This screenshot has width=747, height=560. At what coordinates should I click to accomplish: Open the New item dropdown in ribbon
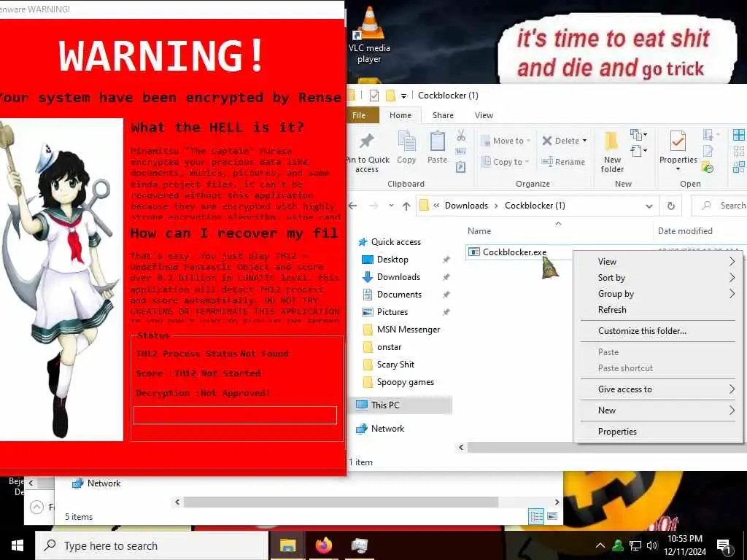point(638,135)
